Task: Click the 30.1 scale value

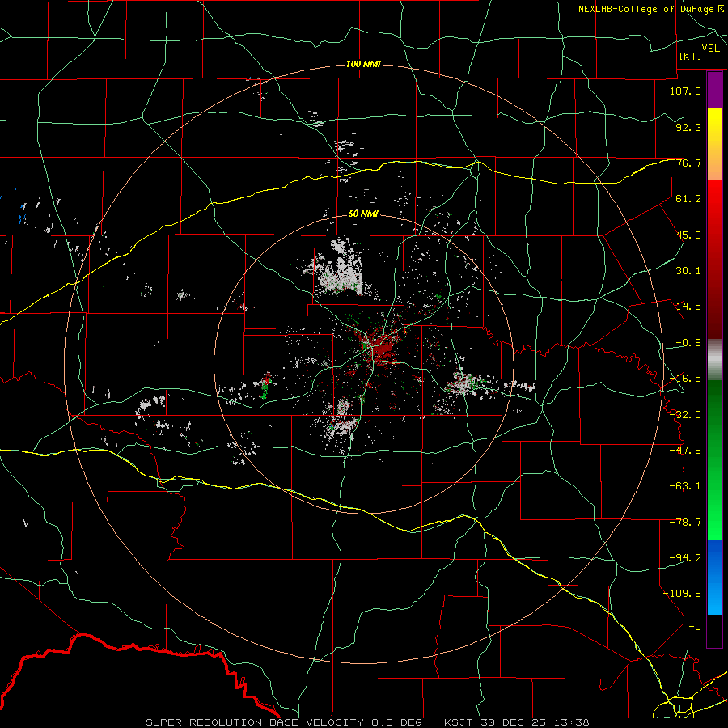Action: click(x=688, y=271)
